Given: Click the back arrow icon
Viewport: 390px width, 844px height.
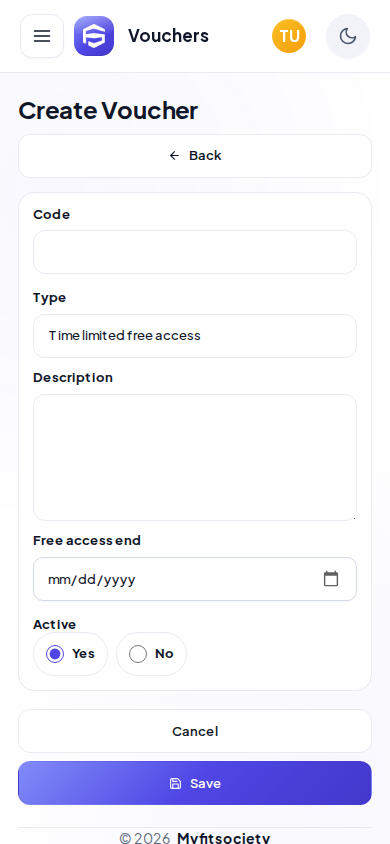Looking at the screenshot, I should (174, 156).
